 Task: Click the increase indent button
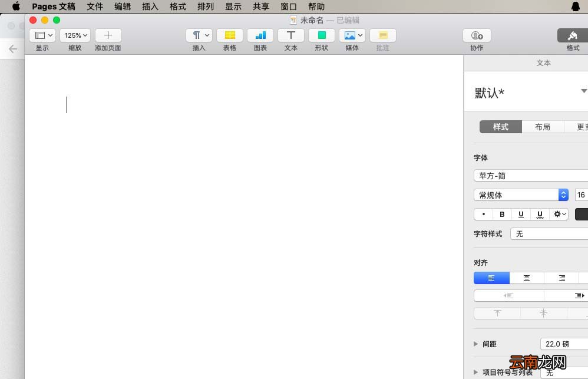click(566, 296)
